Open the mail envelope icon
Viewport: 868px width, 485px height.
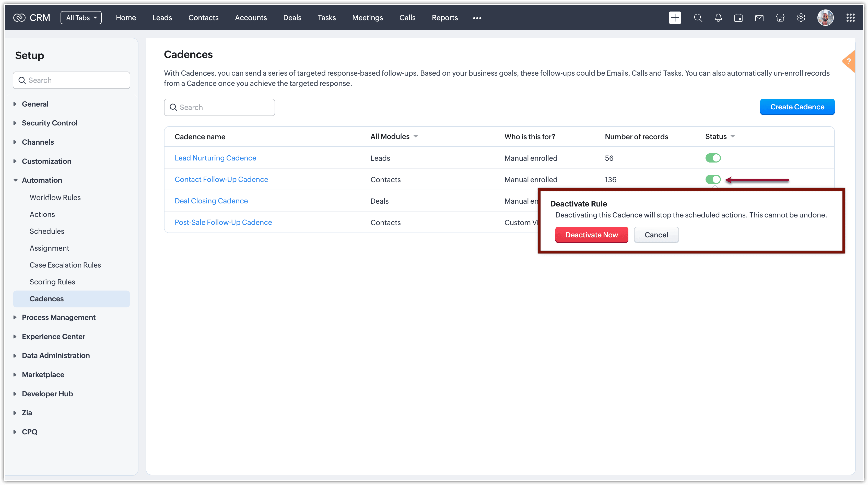759,18
